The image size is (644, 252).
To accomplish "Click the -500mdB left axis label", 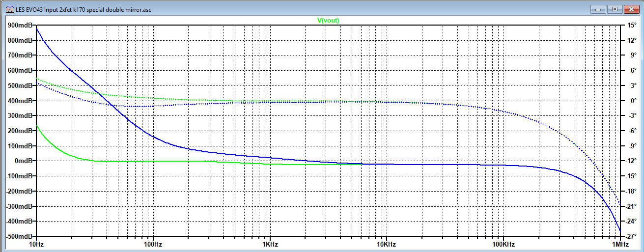I will pyautogui.click(x=20, y=236).
